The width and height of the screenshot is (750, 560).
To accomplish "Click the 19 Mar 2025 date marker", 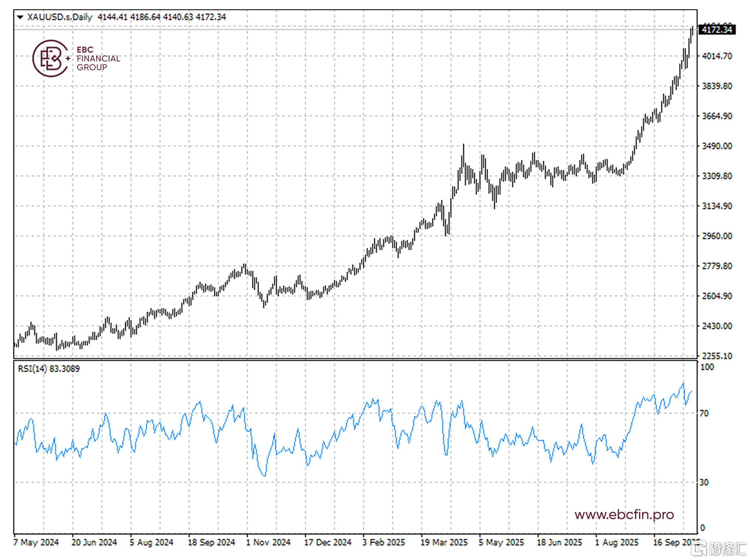I will [x=444, y=542].
